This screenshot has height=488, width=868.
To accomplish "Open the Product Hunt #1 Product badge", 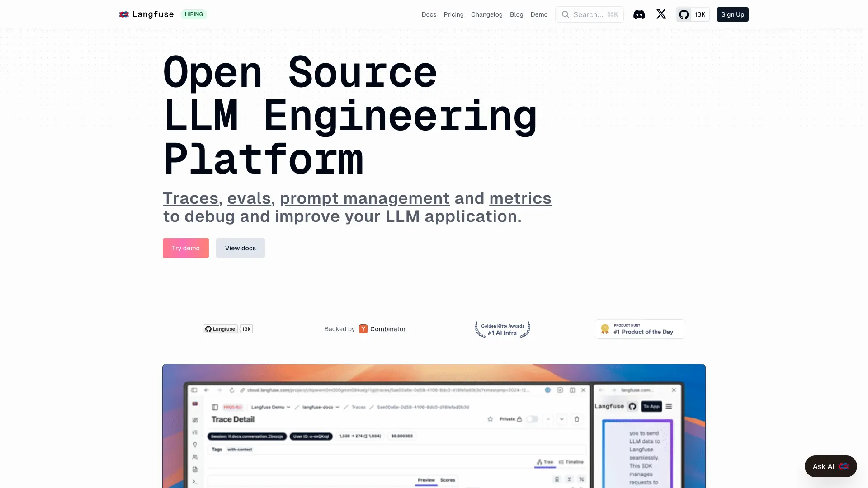I will point(640,329).
